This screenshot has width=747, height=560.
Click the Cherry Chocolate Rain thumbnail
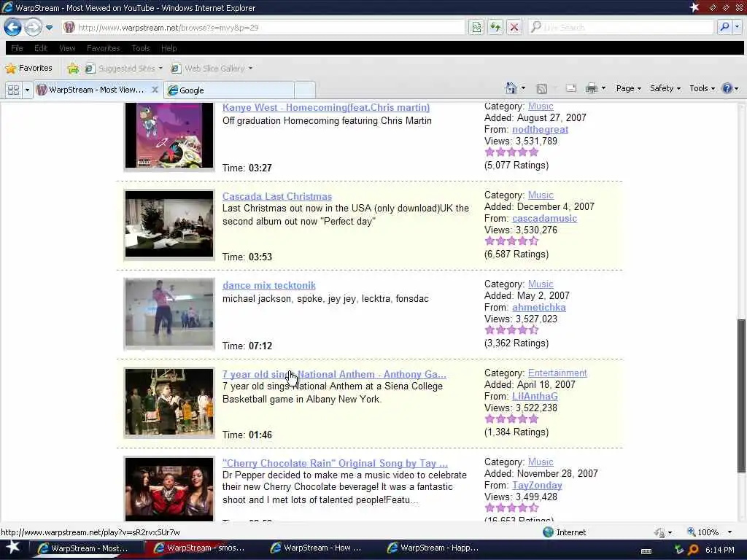[169, 489]
